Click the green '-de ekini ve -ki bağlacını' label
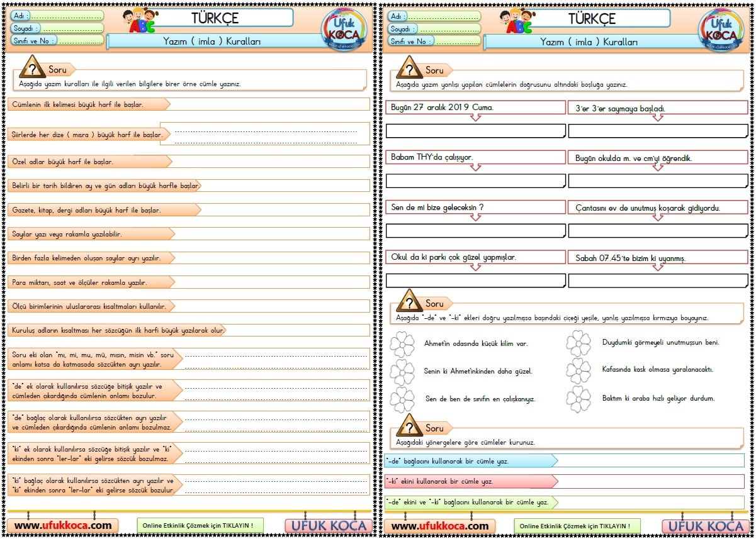The height and width of the screenshot is (539, 756). (471, 502)
